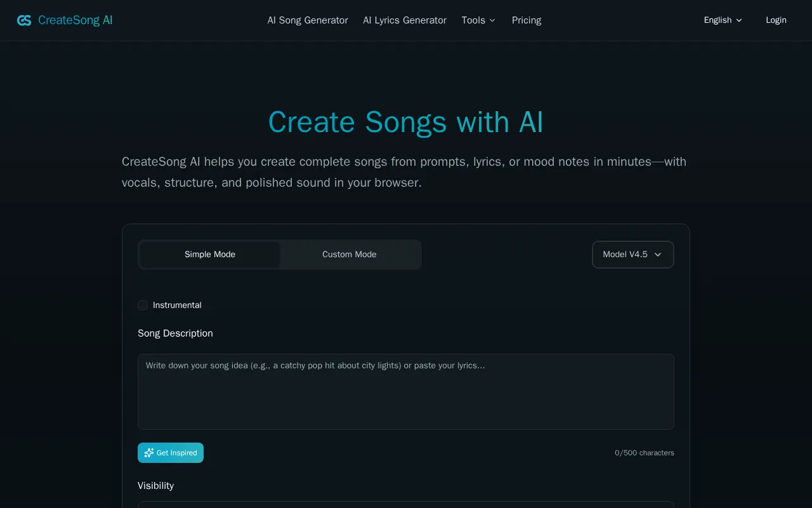The image size is (812, 508).
Task: Enable the Instrumental checkbox
Action: point(143,305)
